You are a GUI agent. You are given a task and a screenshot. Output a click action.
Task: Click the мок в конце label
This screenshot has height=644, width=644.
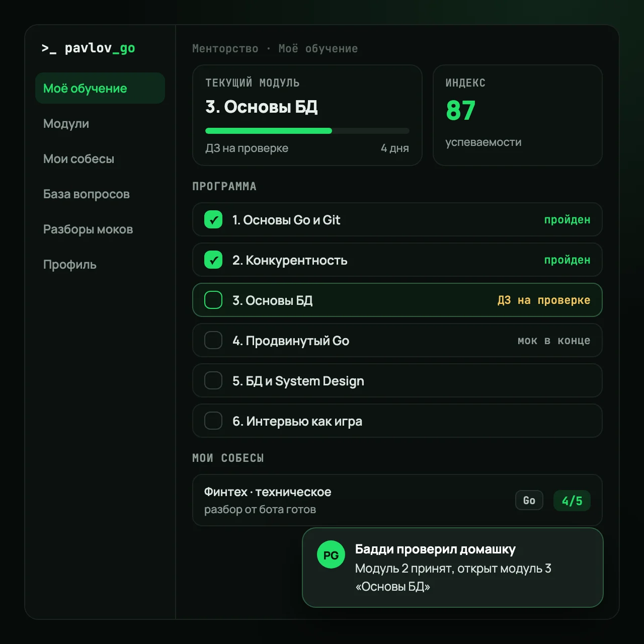tap(554, 341)
